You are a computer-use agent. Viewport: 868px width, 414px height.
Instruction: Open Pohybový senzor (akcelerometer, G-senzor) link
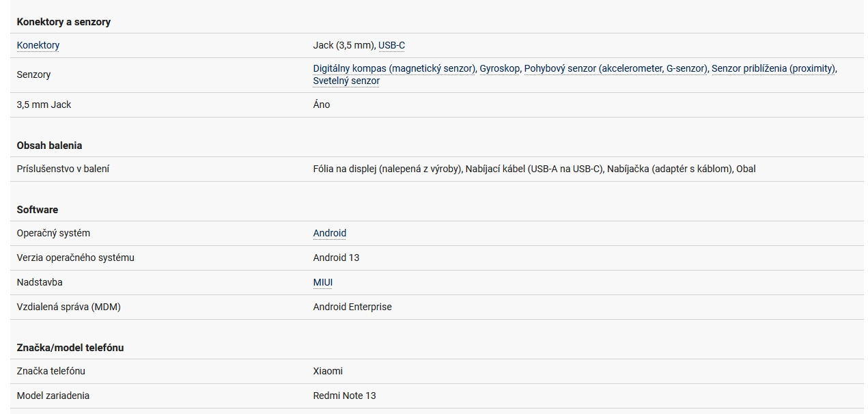point(615,68)
